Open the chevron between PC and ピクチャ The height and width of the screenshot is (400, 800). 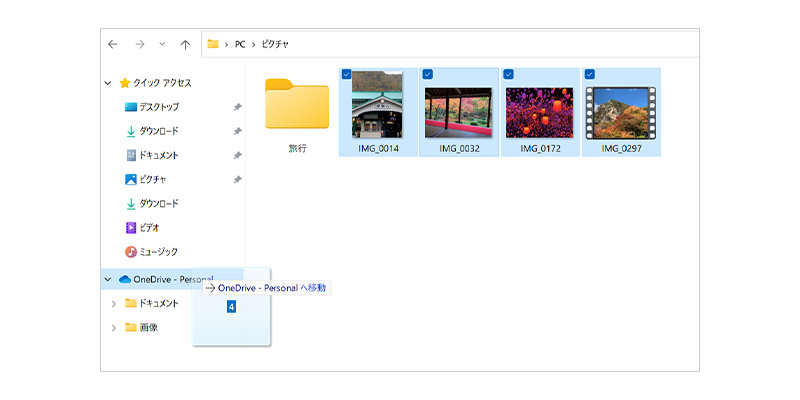pyautogui.click(x=254, y=44)
